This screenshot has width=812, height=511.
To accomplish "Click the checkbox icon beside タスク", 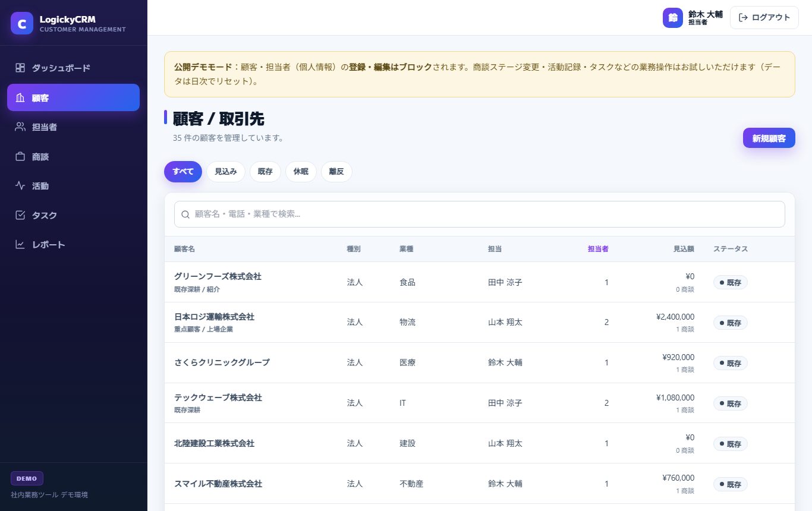I will click(x=20, y=215).
